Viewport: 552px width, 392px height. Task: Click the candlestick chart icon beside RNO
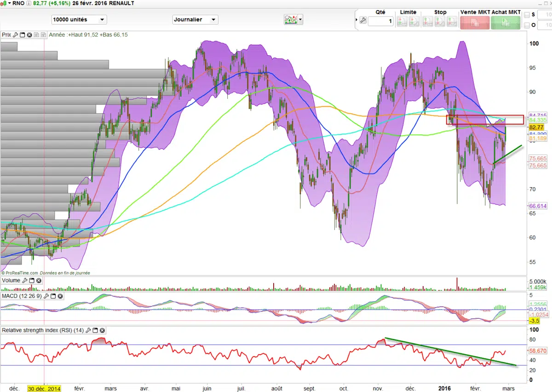[x=4, y=3]
